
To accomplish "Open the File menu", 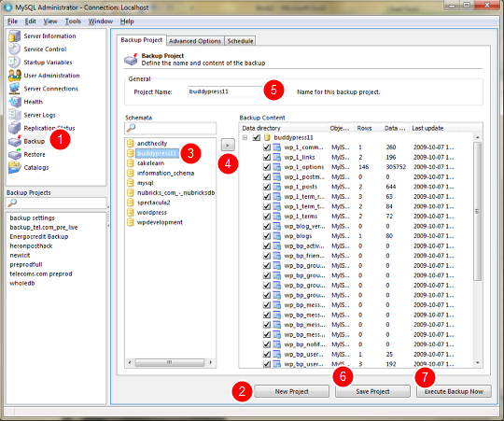I will 12,21.
